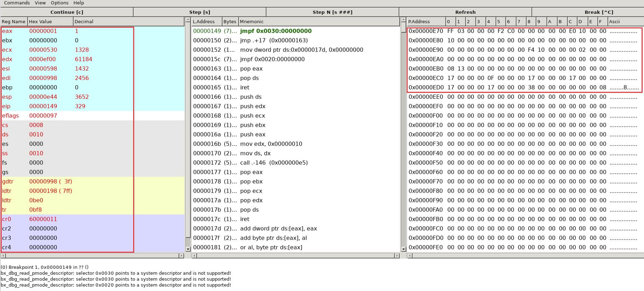Click the Breakpoint 1 output line

(45, 267)
